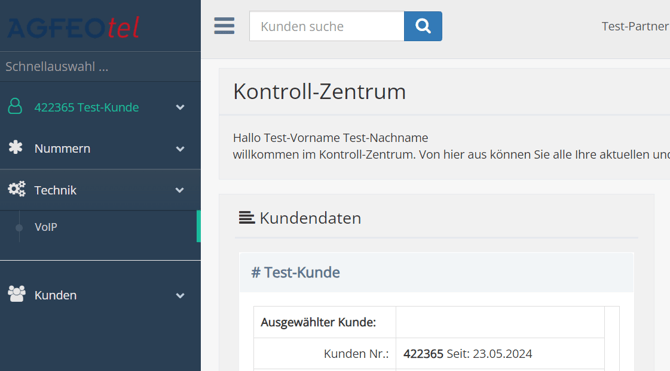Focus the Kunden suche search field
670x371 pixels.
(327, 26)
